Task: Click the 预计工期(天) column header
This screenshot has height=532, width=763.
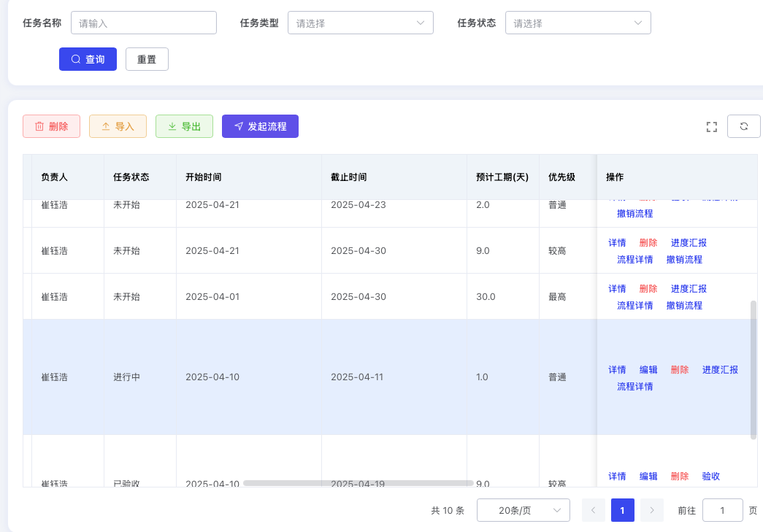Action: coord(502,177)
